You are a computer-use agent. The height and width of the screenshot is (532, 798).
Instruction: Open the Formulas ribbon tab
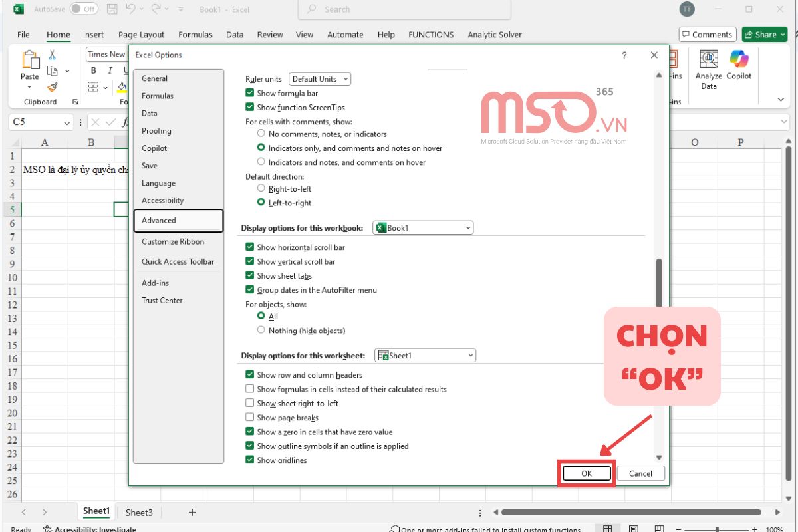[196, 35]
